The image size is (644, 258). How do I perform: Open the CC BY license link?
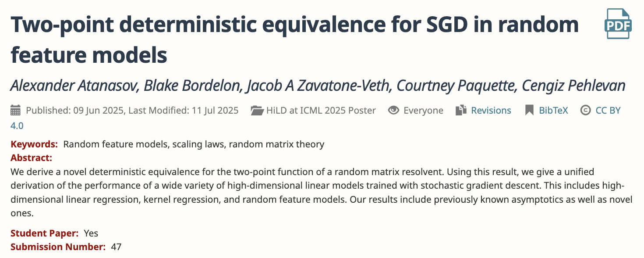[x=608, y=110]
